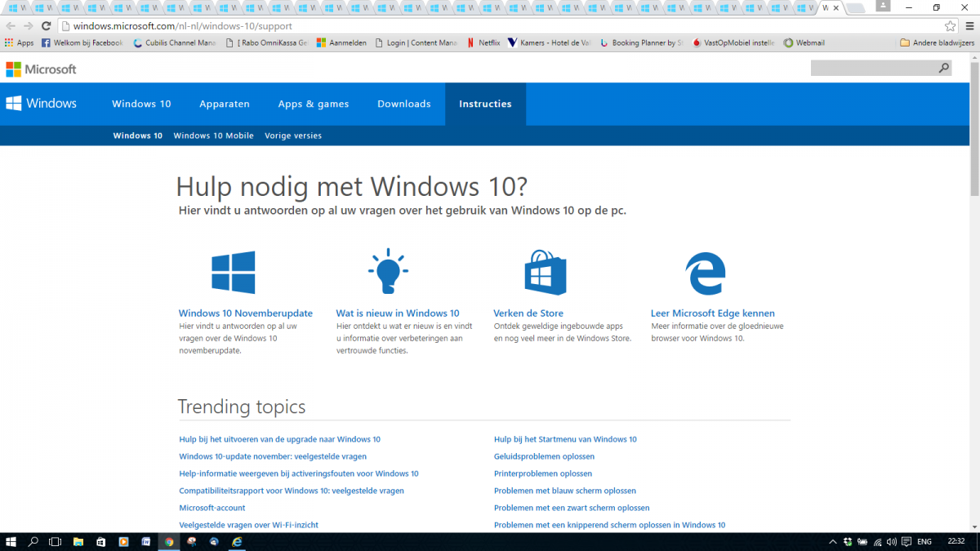Open taskbar search magnifier
This screenshot has height=551, width=980.
point(33,541)
